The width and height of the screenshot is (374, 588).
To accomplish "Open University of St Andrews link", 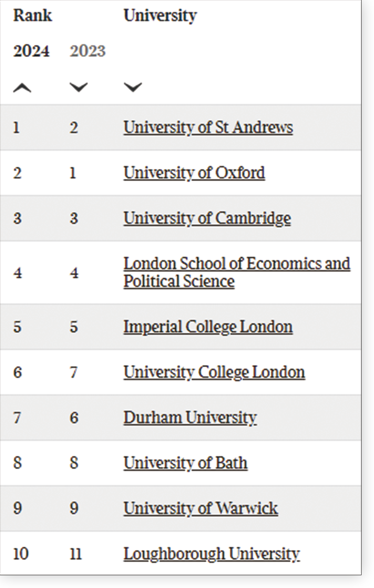I will pos(208,128).
